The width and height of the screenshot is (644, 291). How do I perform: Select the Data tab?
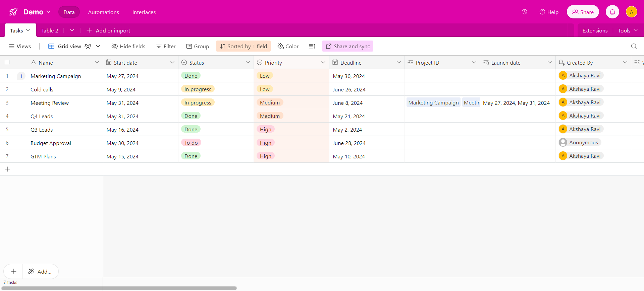pos(69,12)
